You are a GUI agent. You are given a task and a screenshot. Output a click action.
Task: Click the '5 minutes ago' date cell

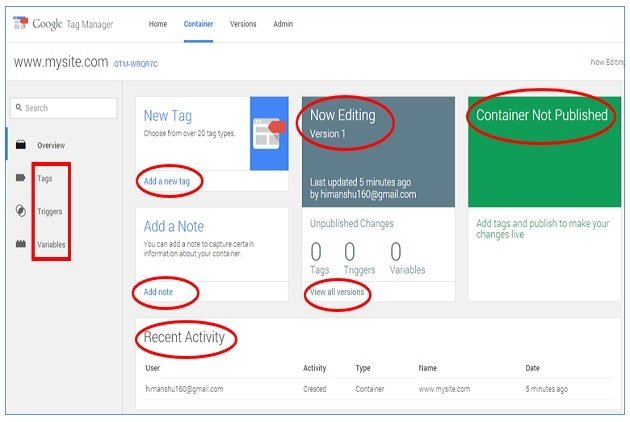tap(546, 389)
